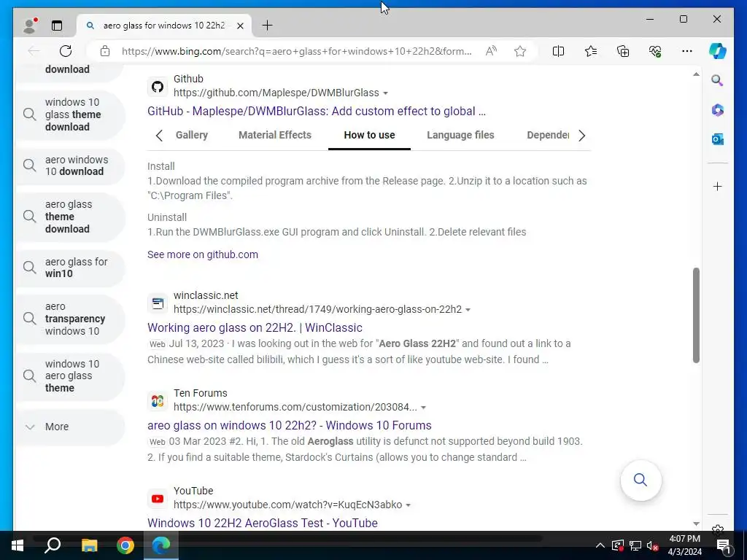Add this page to favorites star
This screenshot has width=747, height=560.
tap(520, 51)
